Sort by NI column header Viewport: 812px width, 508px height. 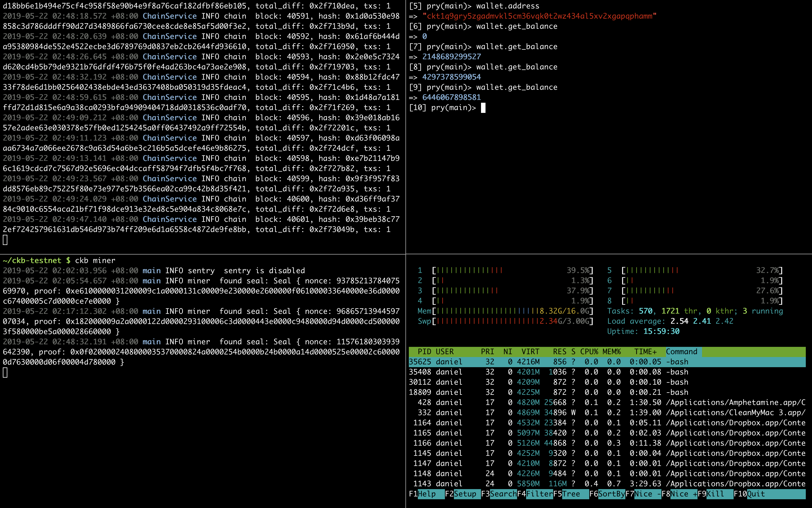(x=508, y=352)
